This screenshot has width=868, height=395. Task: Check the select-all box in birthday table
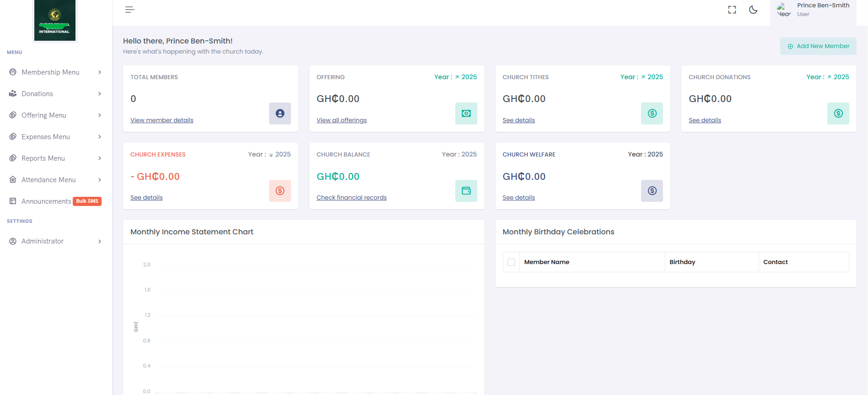[x=511, y=262]
